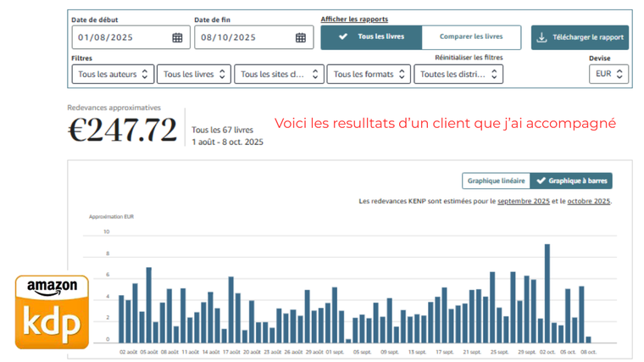Screen dimensions: 644x362
Task: Click the Télécharger le rapport button
Action: pyautogui.click(x=580, y=38)
